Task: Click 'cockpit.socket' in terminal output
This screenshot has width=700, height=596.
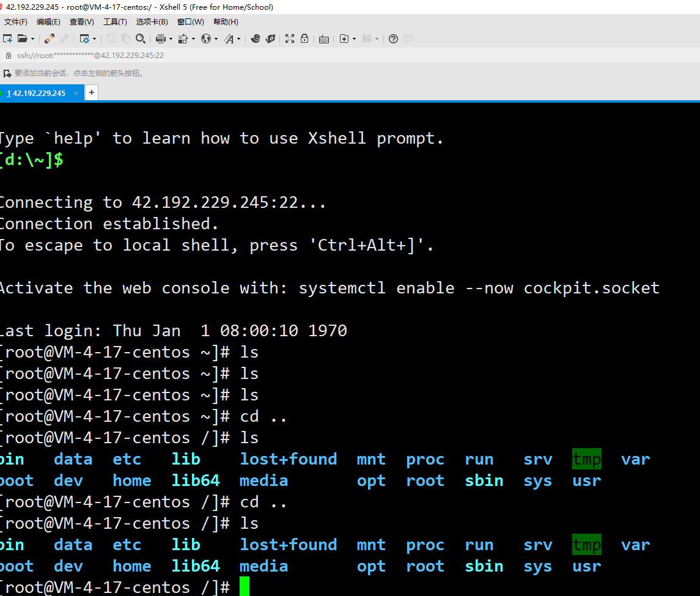Action: point(592,288)
